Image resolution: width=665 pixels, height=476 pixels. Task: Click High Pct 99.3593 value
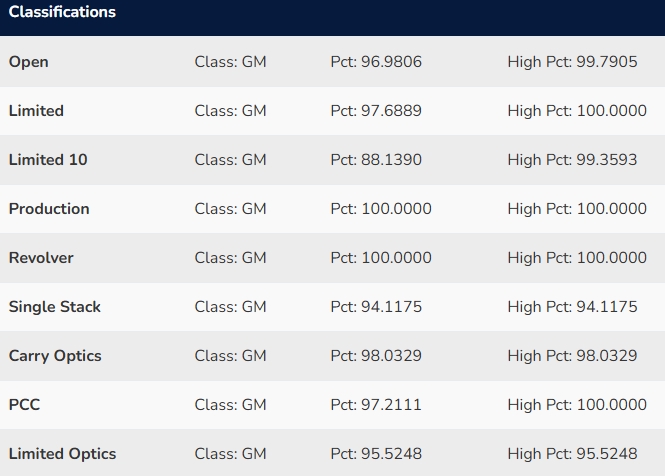pos(572,160)
